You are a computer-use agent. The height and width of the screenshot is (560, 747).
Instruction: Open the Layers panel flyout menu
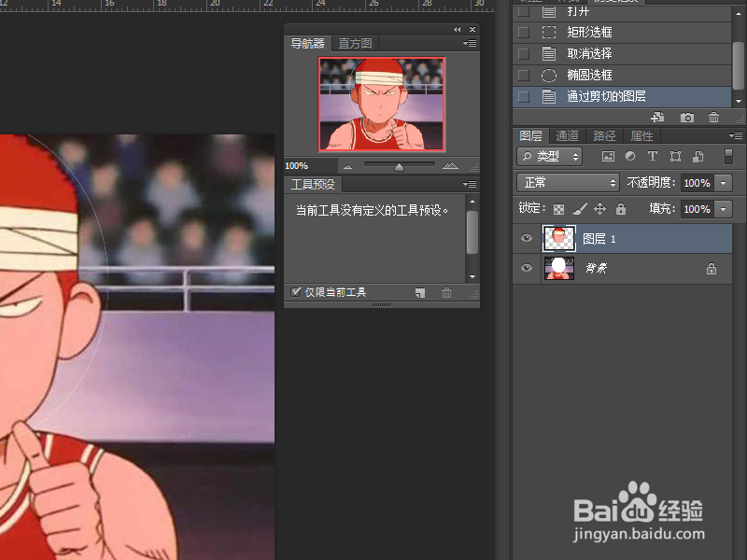point(736,135)
